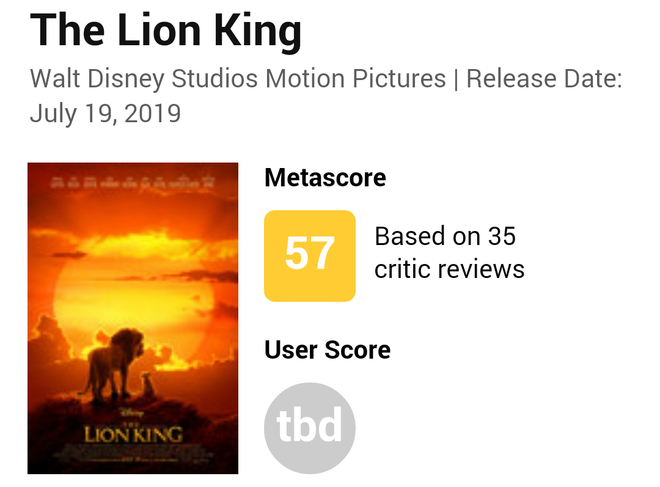Click the July 19, 2019 date text
660x487 pixels.
pos(105,113)
